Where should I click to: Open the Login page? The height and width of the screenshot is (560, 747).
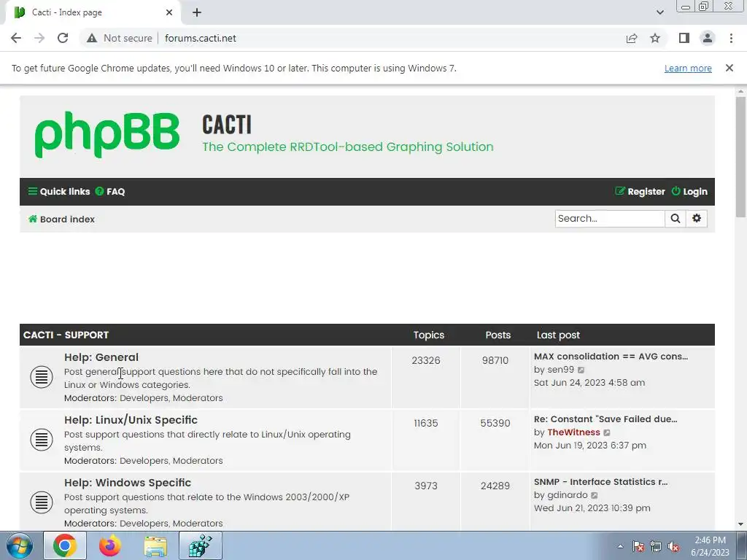coord(689,192)
